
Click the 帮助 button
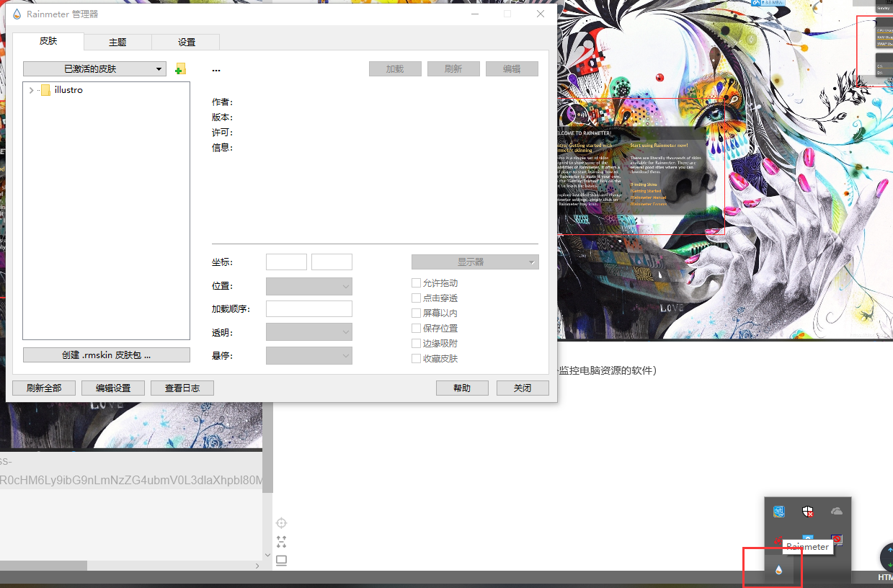point(462,388)
